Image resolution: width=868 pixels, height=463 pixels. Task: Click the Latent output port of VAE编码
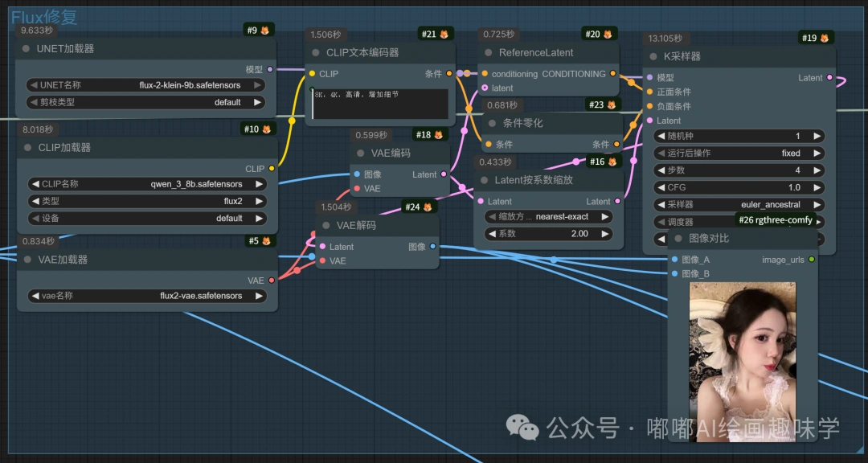click(445, 174)
